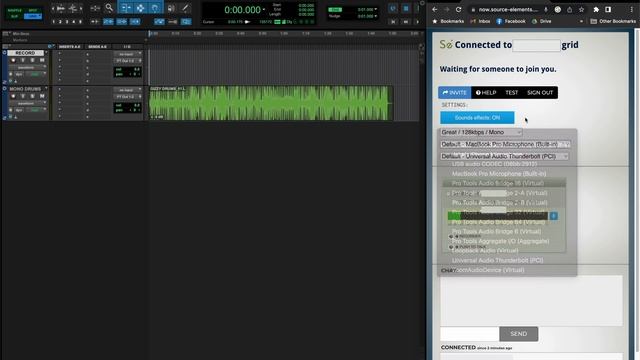Toggle the Tab to Transients button
This screenshot has height=360, width=640.
[95, 21]
